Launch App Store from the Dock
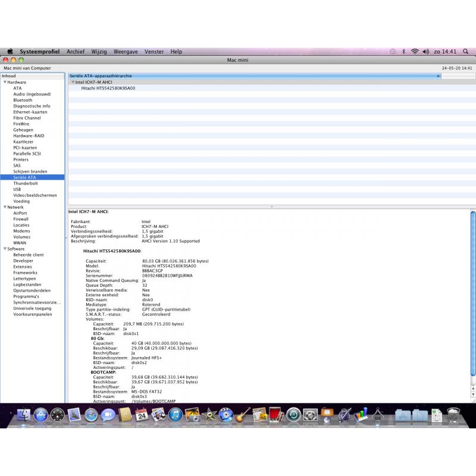Viewport: 476px width, 476px height. tap(40, 415)
